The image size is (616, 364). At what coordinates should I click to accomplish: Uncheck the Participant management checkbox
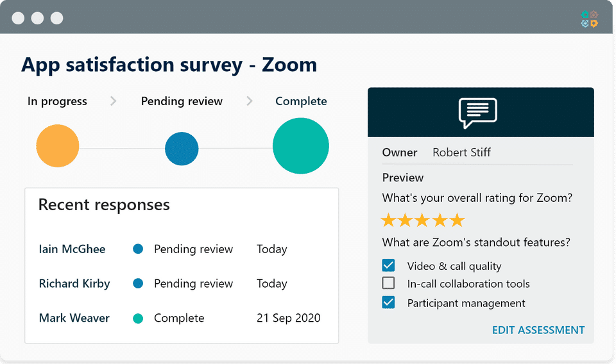388,302
